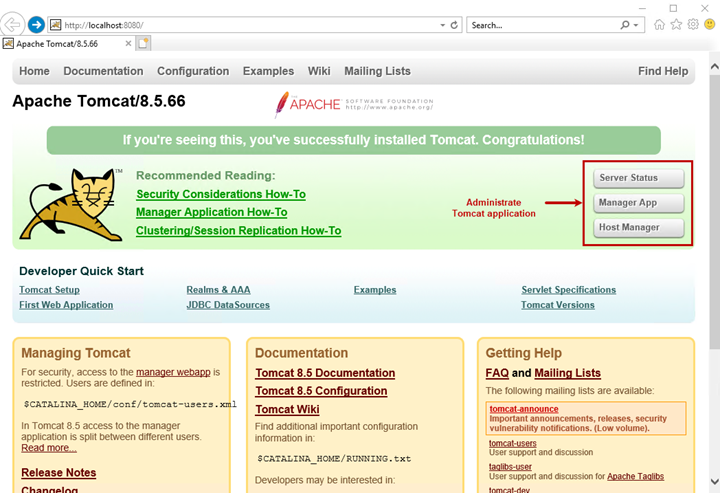Click the Tomcat cat mascot image

[72, 205]
